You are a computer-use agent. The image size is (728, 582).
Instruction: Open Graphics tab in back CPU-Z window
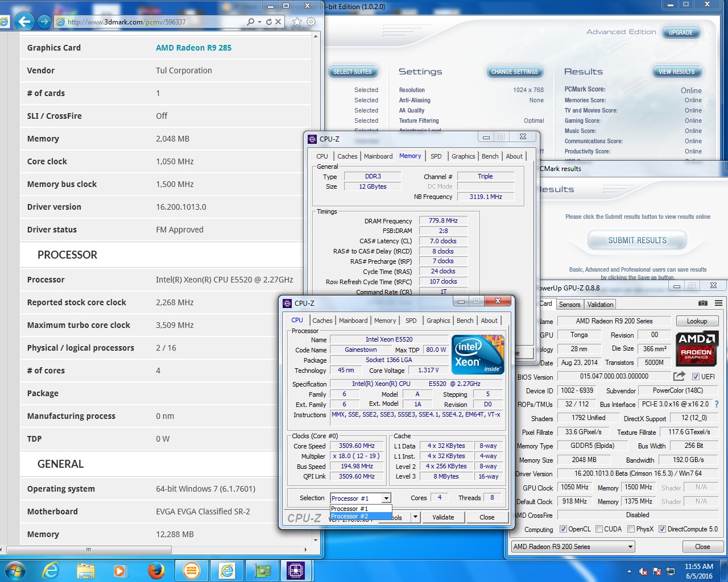pos(463,156)
